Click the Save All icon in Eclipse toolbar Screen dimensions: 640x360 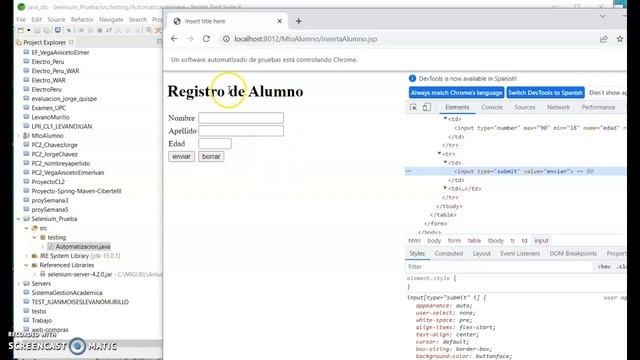(x=47, y=30)
